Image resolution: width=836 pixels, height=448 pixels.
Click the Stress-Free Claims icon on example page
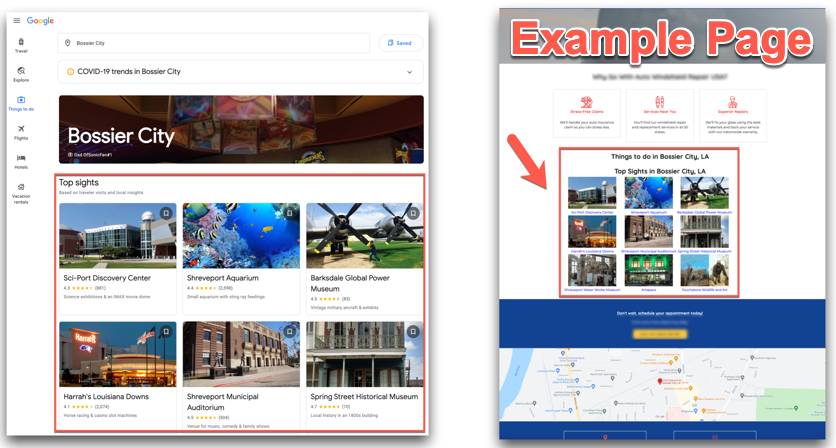(586, 102)
